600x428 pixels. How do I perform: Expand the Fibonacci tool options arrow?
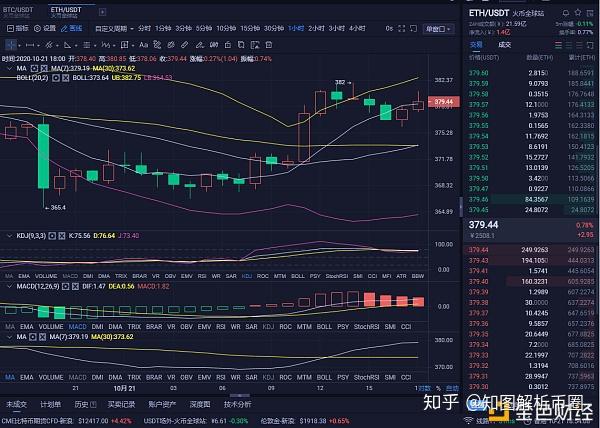pos(95,46)
